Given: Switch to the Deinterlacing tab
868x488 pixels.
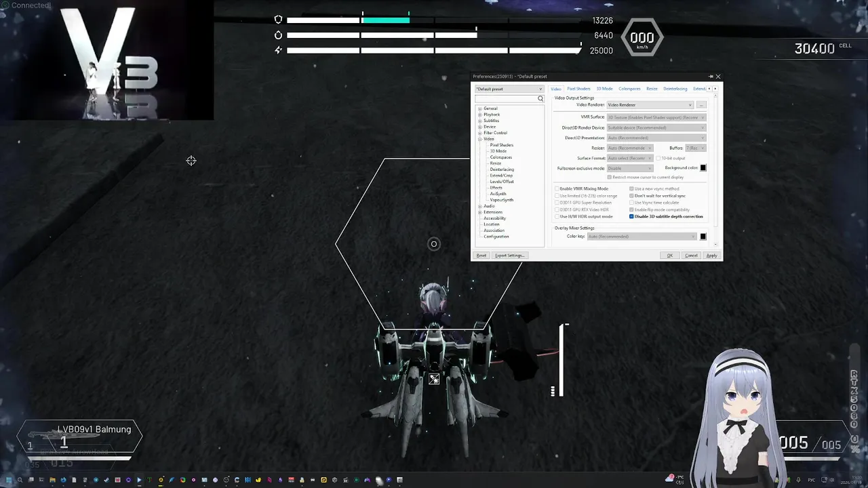Looking at the screenshot, I should 675,89.
